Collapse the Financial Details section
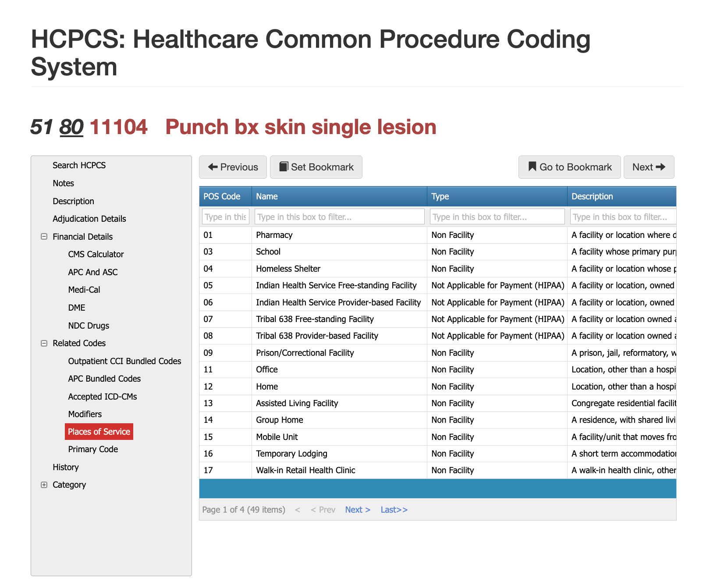Screen dimensions: 710x588 pyautogui.click(x=44, y=237)
